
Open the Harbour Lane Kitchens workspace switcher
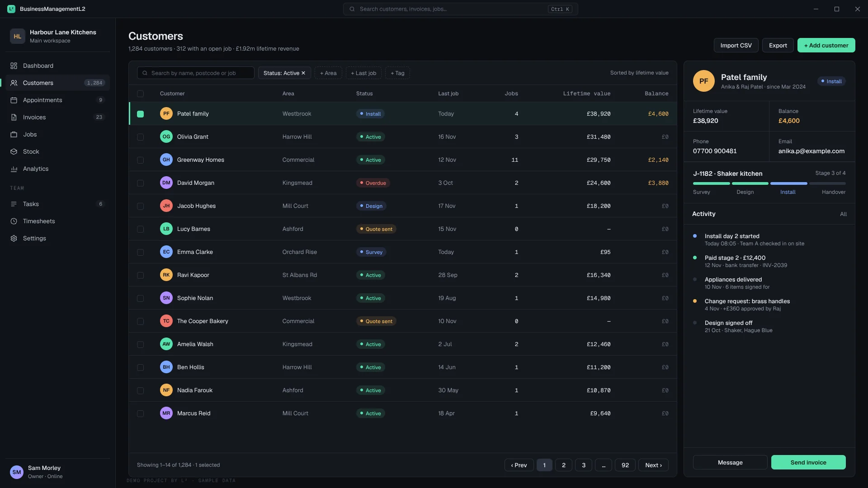click(58, 36)
